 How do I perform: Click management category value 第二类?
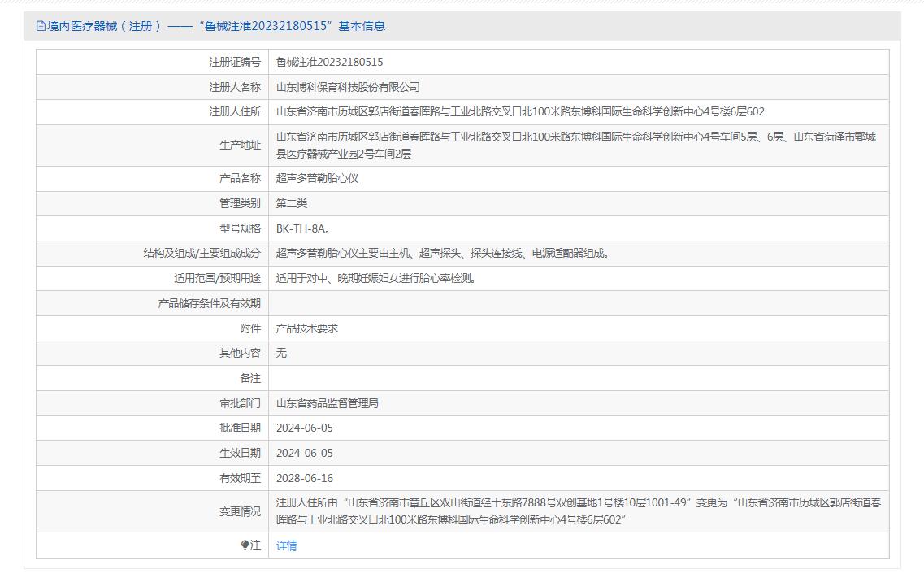point(292,203)
